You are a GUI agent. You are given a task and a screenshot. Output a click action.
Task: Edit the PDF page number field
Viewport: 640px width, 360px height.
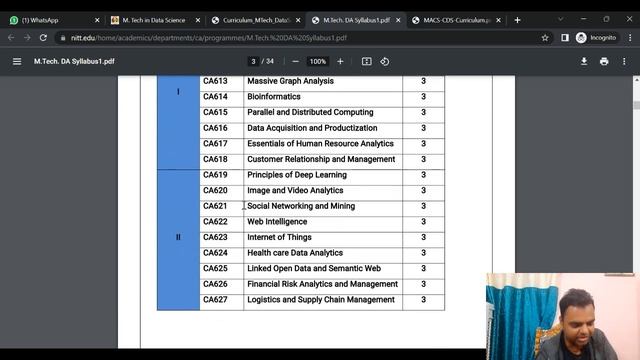coord(253,61)
